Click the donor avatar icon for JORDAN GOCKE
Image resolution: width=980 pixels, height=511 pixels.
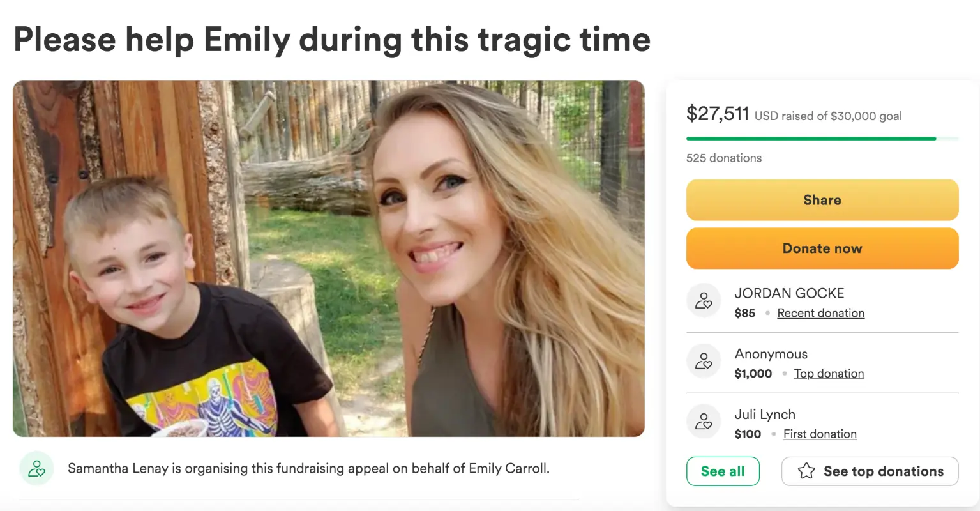(x=704, y=301)
